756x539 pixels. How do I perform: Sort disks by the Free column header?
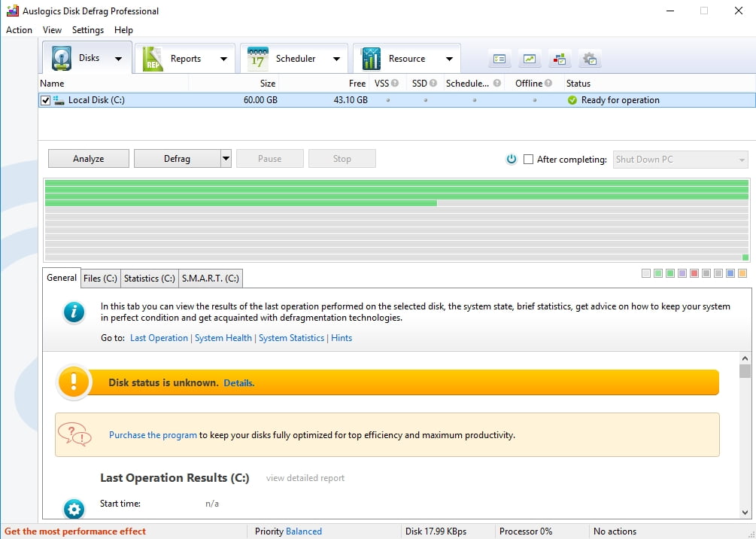[x=324, y=84]
